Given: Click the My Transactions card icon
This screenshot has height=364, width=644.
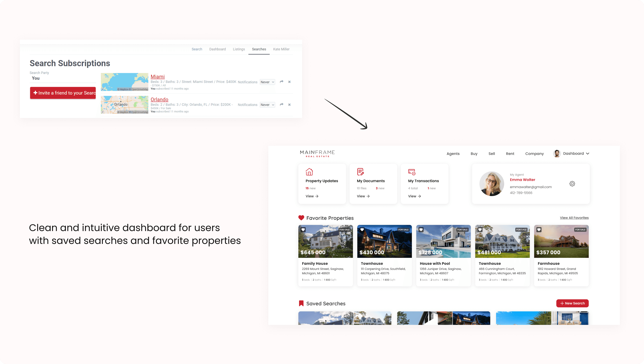Looking at the screenshot, I should (412, 172).
